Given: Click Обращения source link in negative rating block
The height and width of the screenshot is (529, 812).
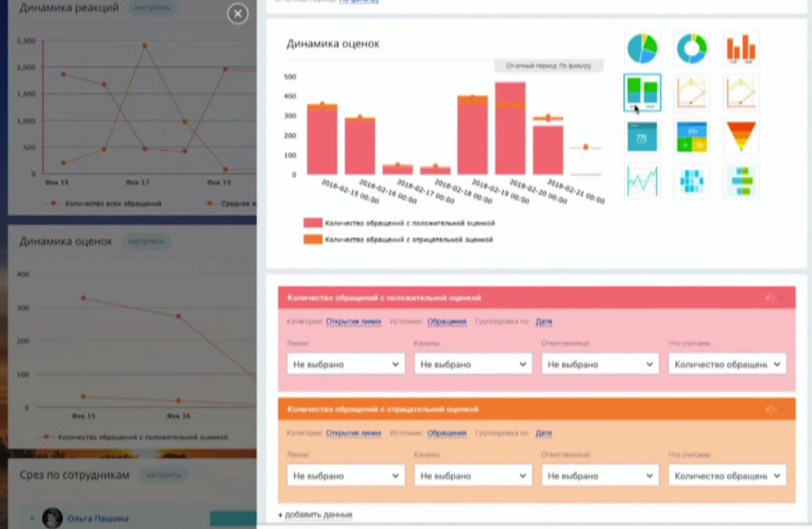Looking at the screenshot, I should pos(447,432).
